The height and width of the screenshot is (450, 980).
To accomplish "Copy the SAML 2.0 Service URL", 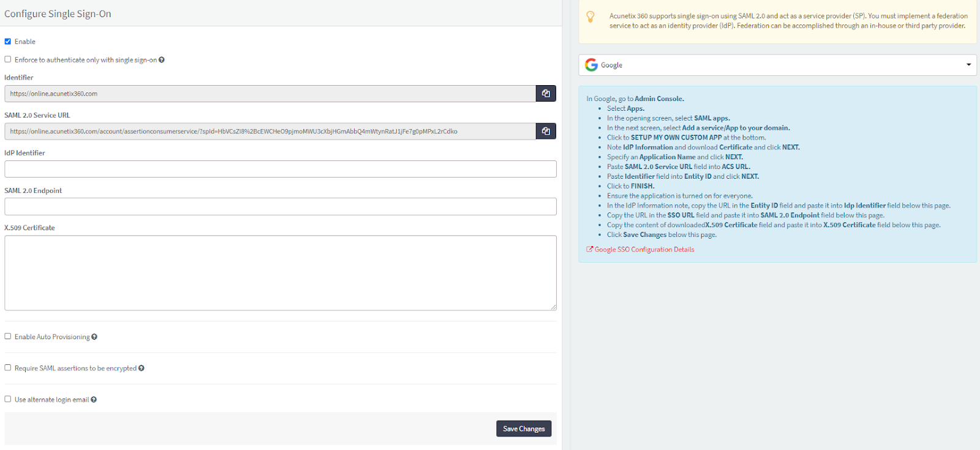I will pos(546,131).
